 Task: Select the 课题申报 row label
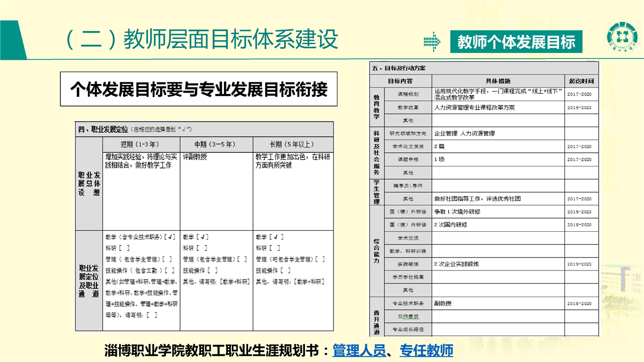408,159
